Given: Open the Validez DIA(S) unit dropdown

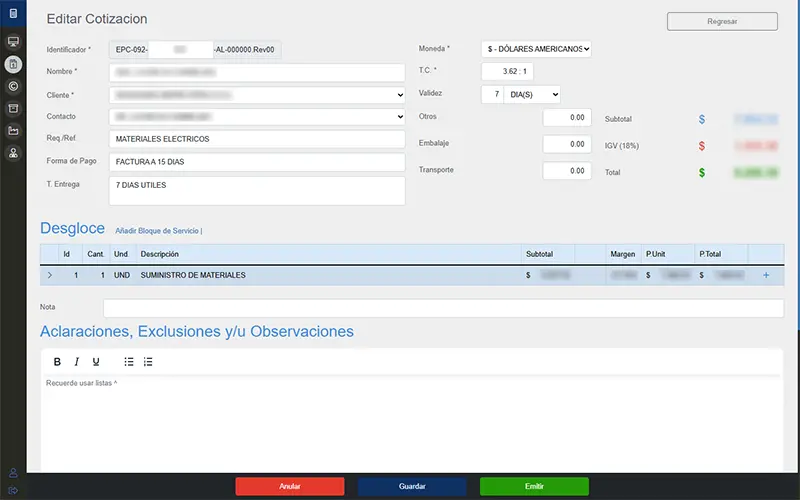Looking at the screenshot, I should coord(532,94).
